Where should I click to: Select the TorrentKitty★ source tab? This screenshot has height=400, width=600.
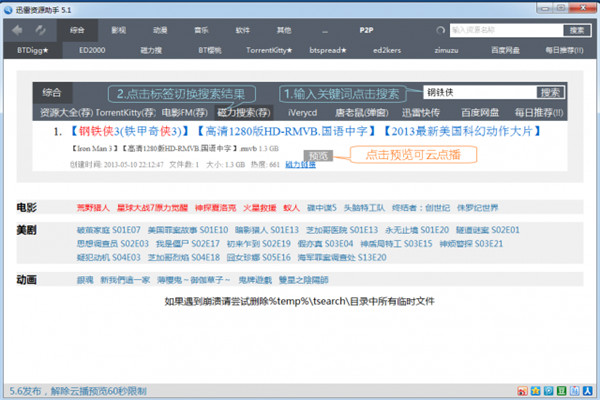269,50
